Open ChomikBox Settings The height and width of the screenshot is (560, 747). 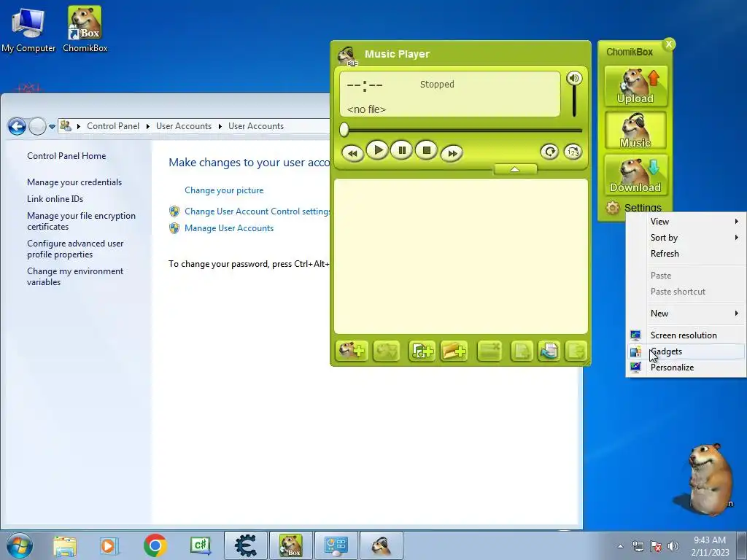(x=634, y=208)
